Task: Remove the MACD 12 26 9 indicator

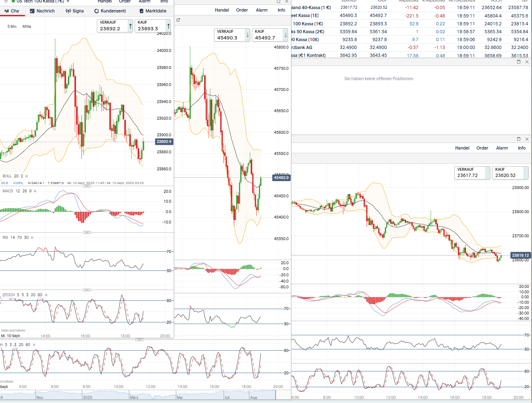Action: point(35,191)
